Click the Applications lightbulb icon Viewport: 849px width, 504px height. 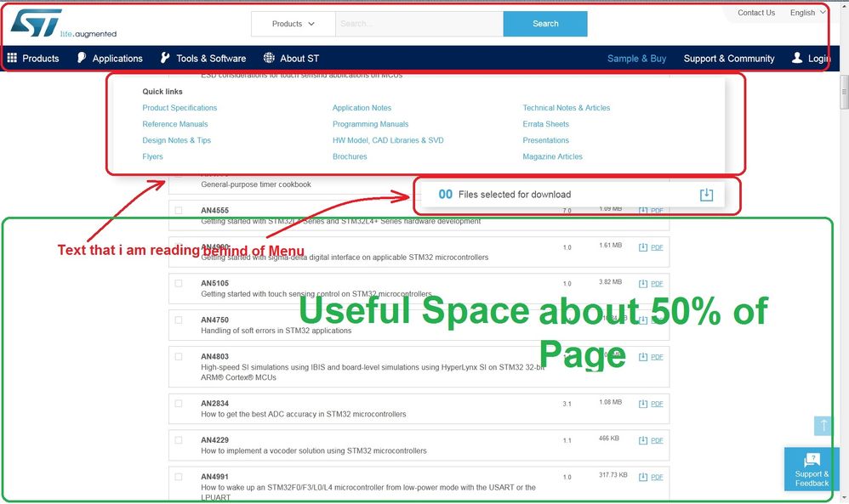tap(81, 58)
